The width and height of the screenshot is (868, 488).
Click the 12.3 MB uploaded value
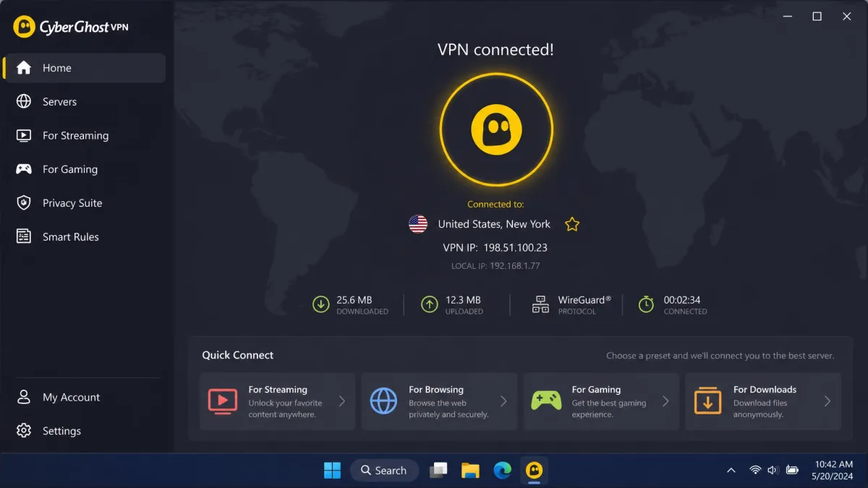point(463,299)
